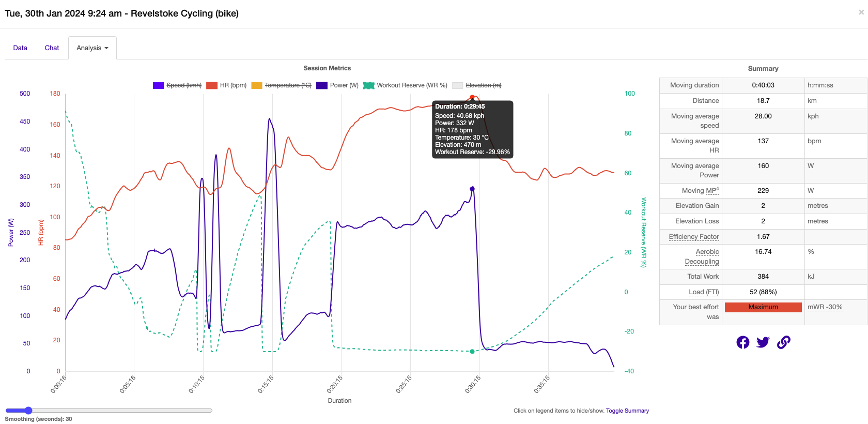Image resolution: width=868 pixels, height=424 pixels.
Task: Click the Load (FTI) label
Action: (704, 292)
